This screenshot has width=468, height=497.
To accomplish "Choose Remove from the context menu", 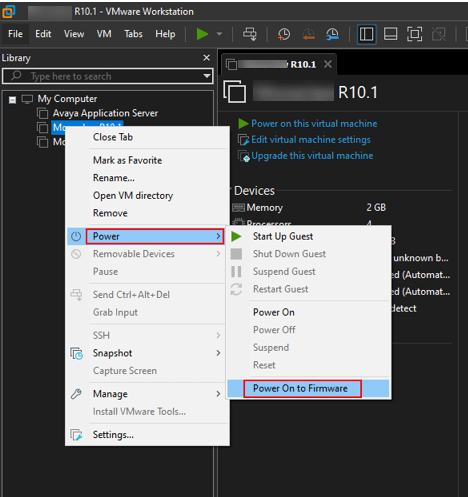I will click(110, 213).
